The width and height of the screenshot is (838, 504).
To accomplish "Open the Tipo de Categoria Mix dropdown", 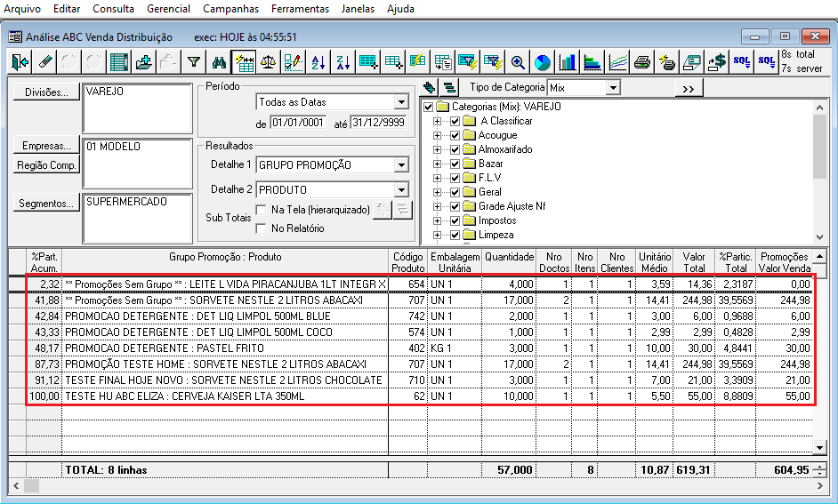I will pyautogui.click(x=613, y=88).
